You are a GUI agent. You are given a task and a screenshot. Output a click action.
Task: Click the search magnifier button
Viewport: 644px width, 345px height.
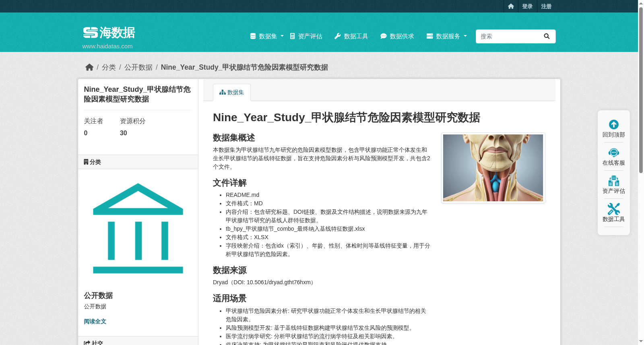[x=547, y=36]
